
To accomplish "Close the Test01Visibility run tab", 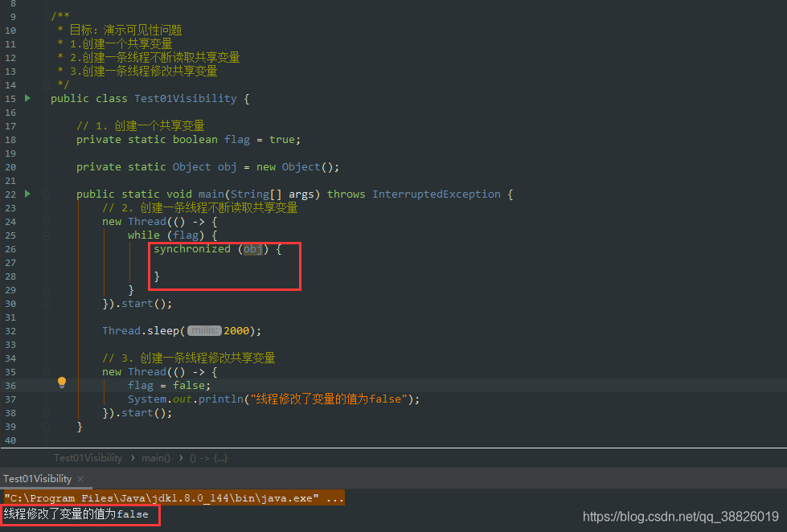I will [80, 479].
